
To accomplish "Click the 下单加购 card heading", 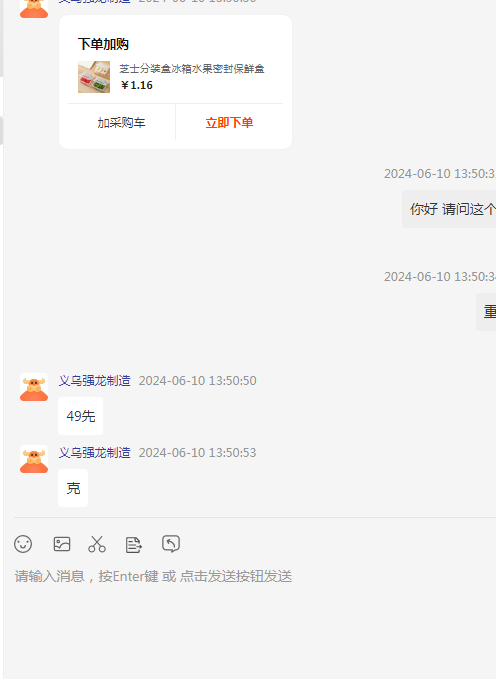I will point(103,44).
